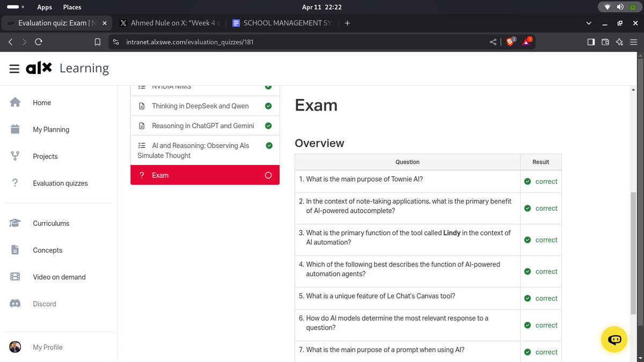Open Brave Rewards triangle icon

(x=527, y=41)
